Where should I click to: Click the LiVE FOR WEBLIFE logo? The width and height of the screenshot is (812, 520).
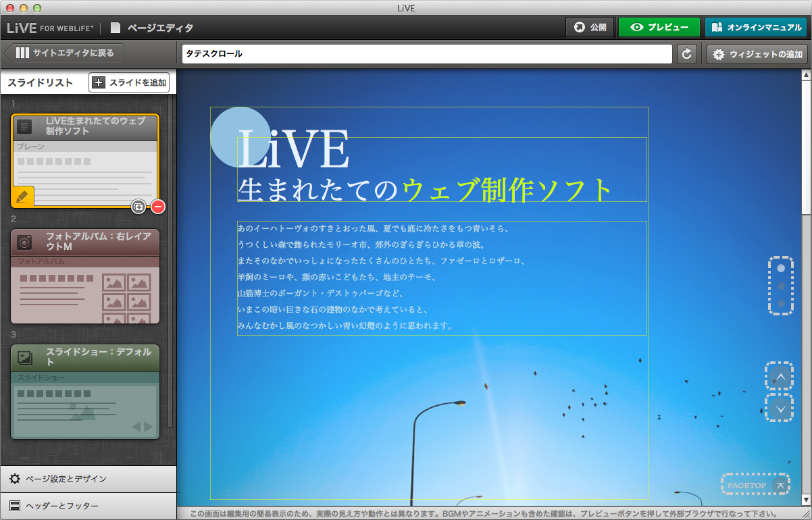pos(50,28)
